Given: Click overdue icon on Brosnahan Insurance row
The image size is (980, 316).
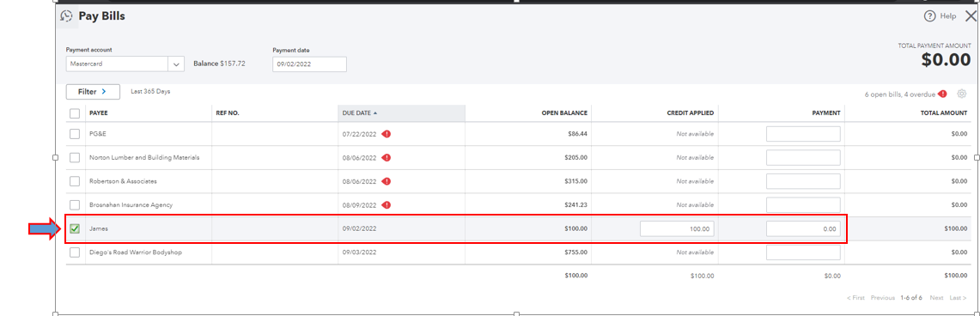Looking at the screenshot, I should click(387, 205).
